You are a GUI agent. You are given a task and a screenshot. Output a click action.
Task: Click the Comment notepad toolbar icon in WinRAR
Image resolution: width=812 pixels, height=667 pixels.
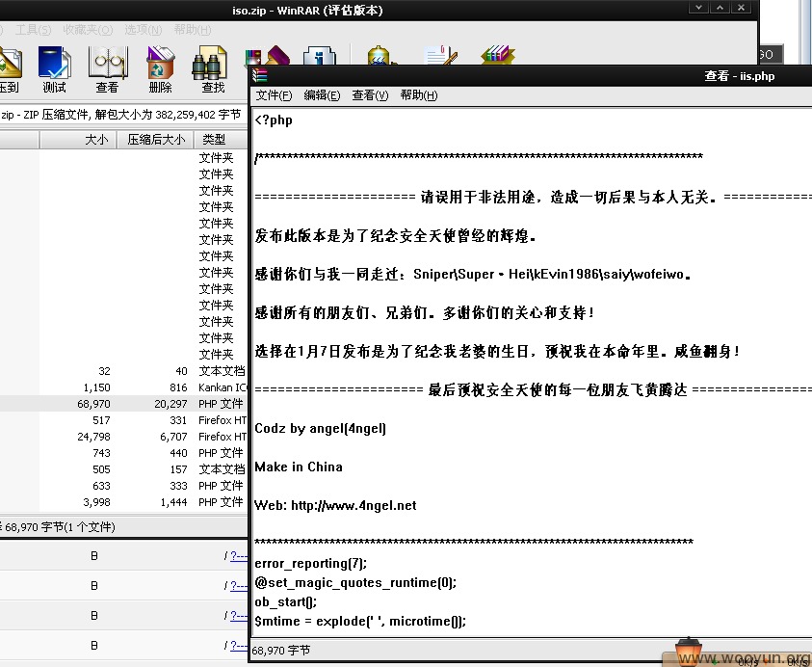pos(440,55)
